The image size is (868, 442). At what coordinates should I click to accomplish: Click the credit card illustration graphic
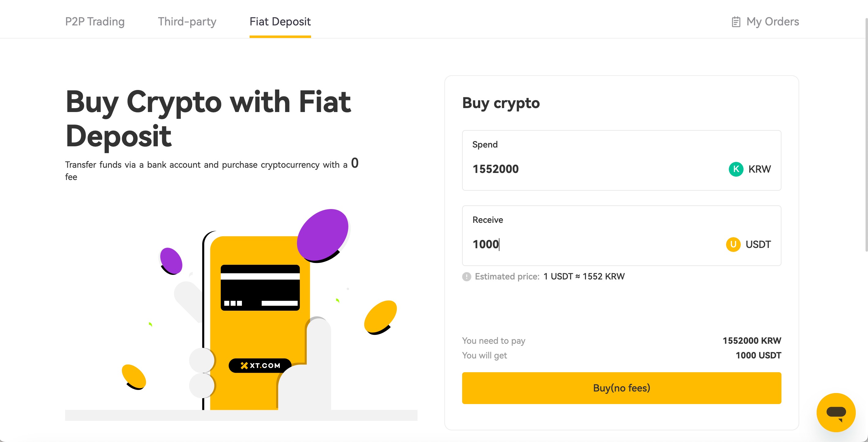click(x=260, y=287)
